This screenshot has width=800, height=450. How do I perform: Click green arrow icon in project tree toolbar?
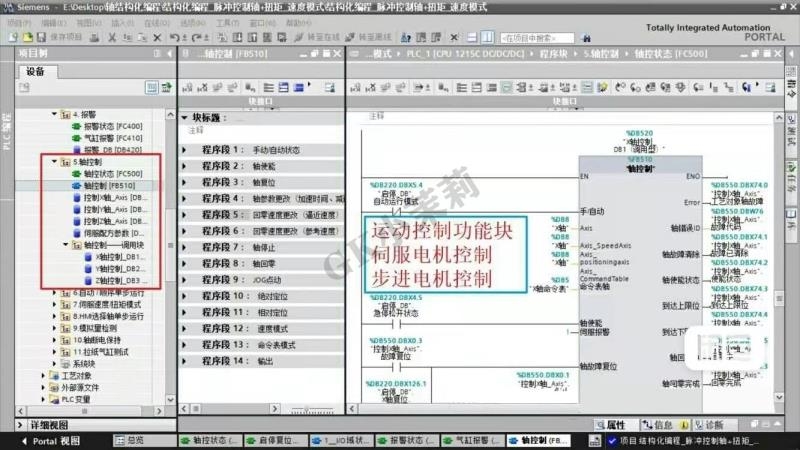(166, 88)
